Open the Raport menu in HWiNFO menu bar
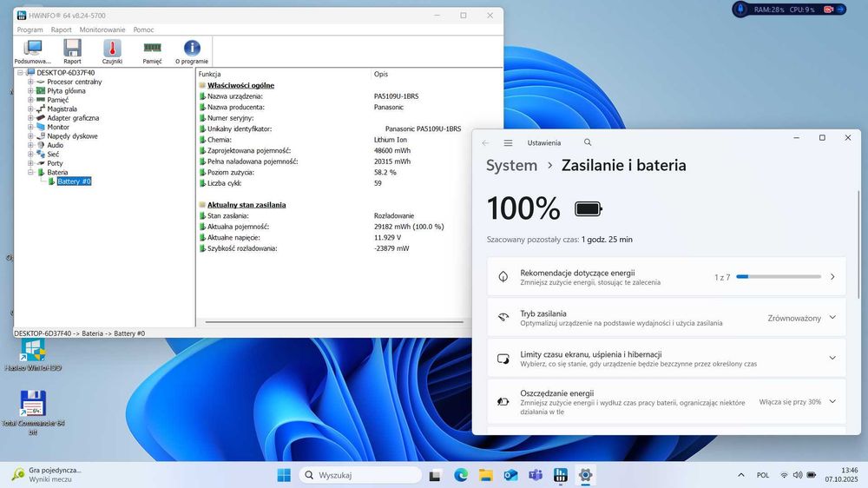 61,30
